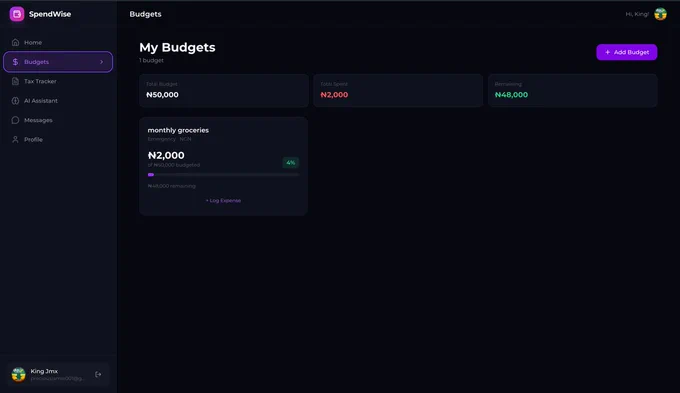Click the monthly groceries card title
Image resolution: width=680 pixels, height=393 pixels.
(178, 130)
